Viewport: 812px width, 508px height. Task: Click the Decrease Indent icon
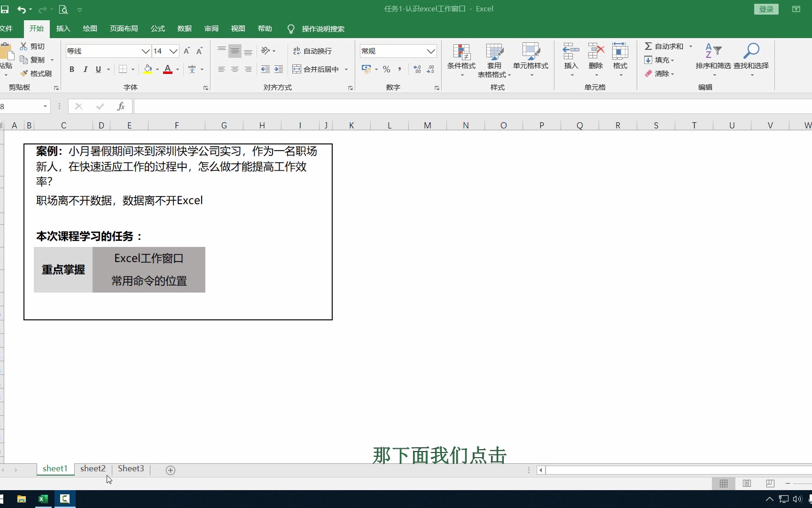click(265, 69)
